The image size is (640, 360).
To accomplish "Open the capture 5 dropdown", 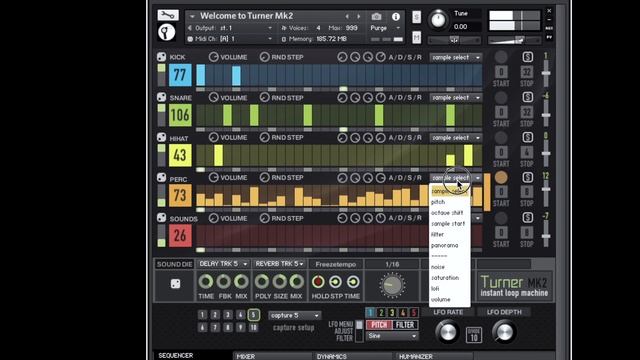I will point(295,316).
